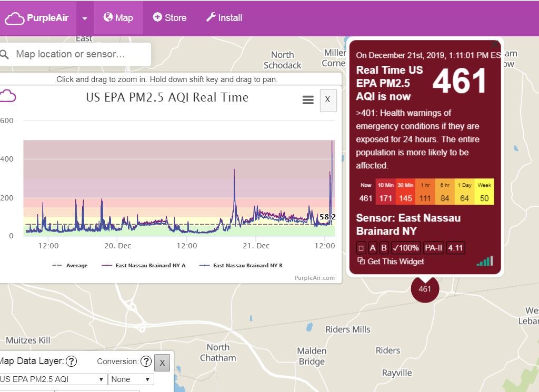The width and height of the screenshot is (539, 392).
Task: Click the Riders Mills map label
Action: 348,329
